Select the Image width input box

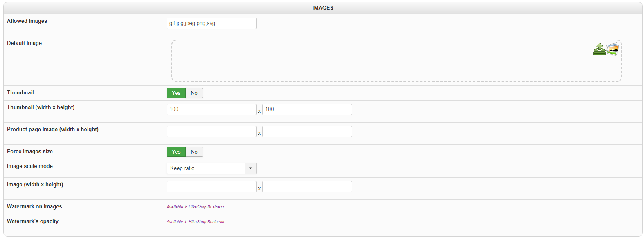point(211,187)
